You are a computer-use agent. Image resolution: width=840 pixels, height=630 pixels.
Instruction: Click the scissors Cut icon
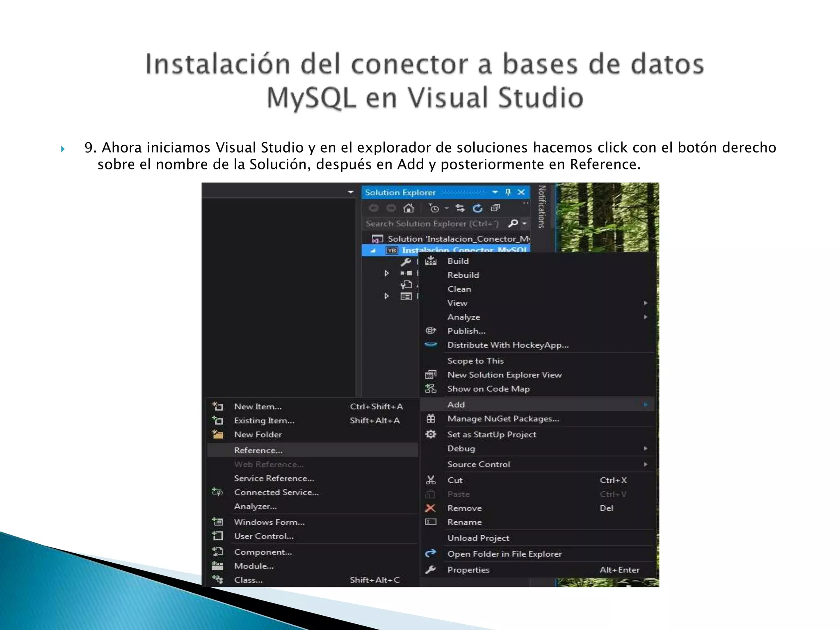click(x=431, y=480)
